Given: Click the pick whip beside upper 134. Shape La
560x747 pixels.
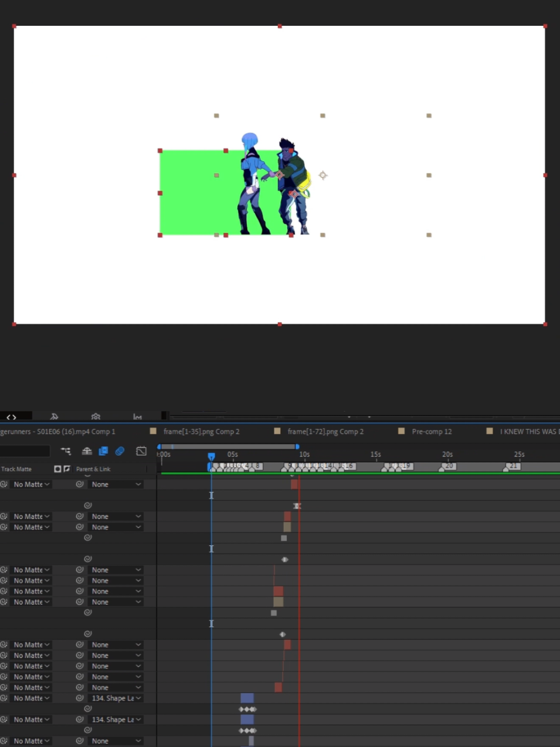Looking at the screenshot, I should point(80,698).
